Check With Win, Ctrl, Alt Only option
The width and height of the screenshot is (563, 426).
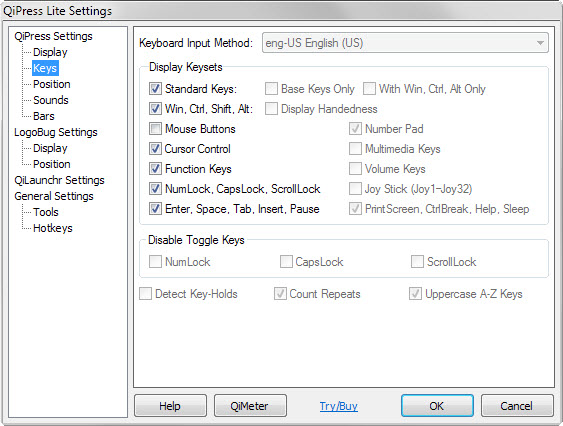(369, 89)
